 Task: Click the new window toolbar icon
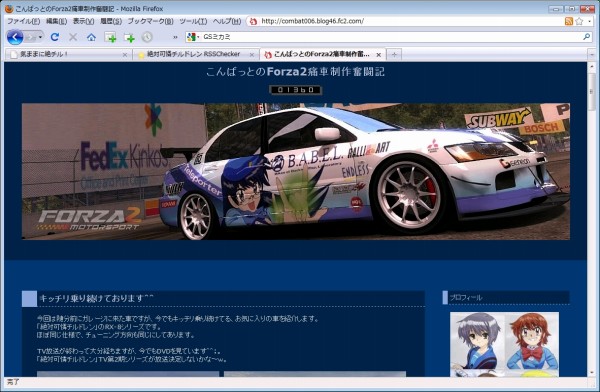click(110, 37)
